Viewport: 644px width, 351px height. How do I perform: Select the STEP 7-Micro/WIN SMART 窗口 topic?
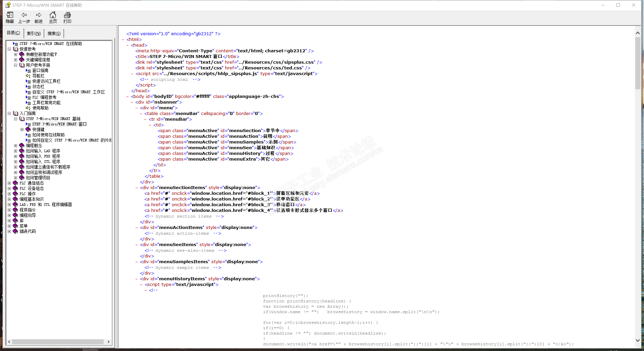(x=59, y=124)
